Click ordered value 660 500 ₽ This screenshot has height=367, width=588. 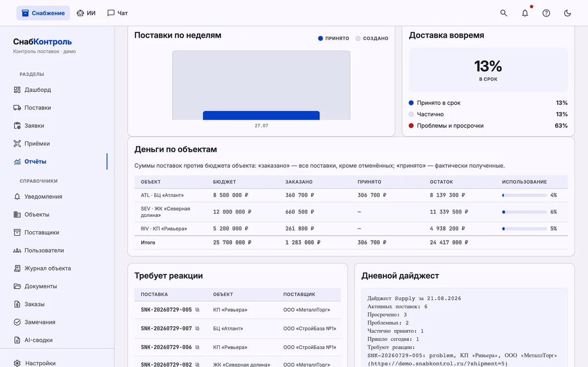[300, 212]
